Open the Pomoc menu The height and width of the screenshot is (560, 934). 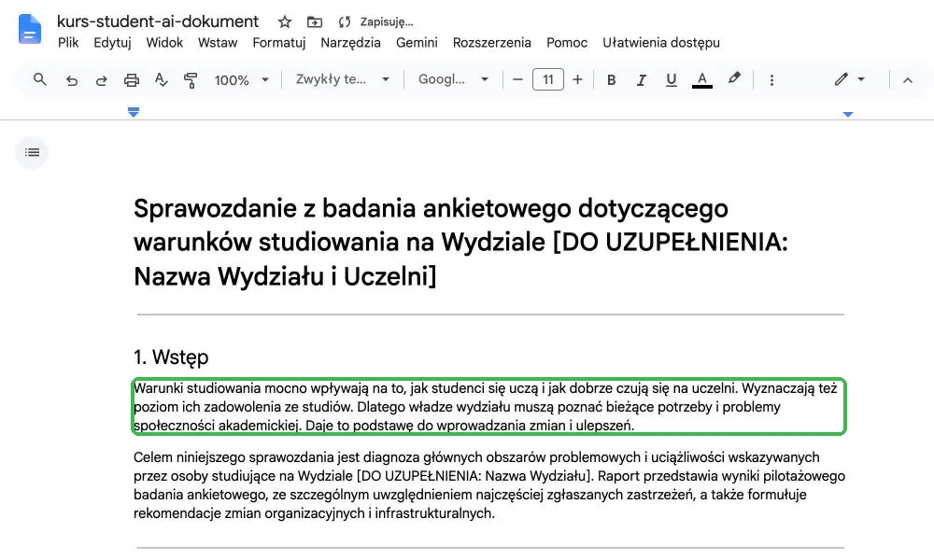tap(567, 42)
